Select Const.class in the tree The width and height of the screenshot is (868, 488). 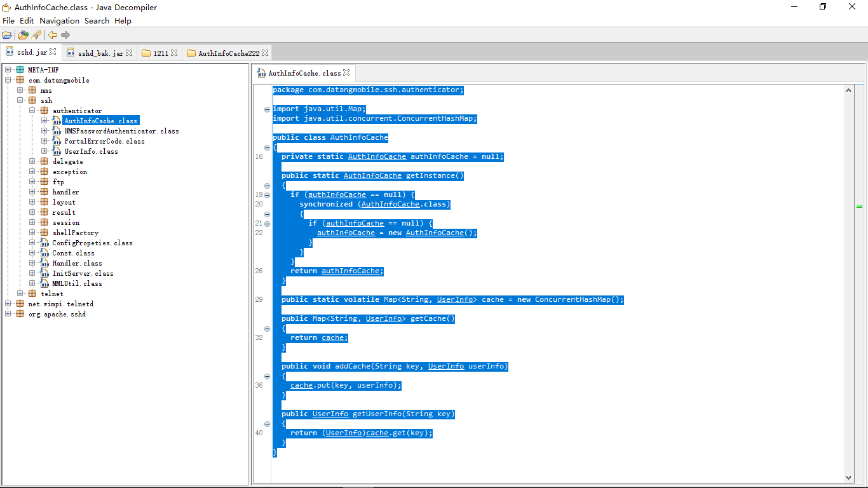tap(73, 253)
